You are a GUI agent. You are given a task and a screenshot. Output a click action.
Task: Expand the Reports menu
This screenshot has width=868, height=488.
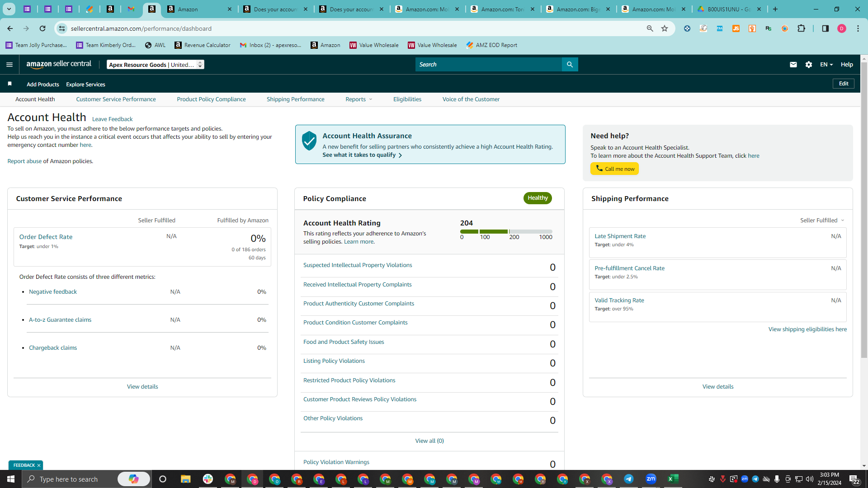click(x=359, y=99)
